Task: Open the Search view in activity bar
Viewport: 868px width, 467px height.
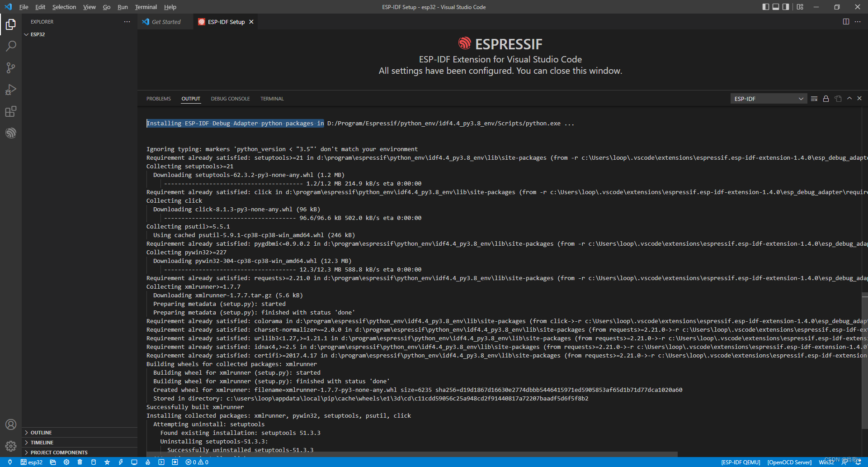Action: point(11,46)
